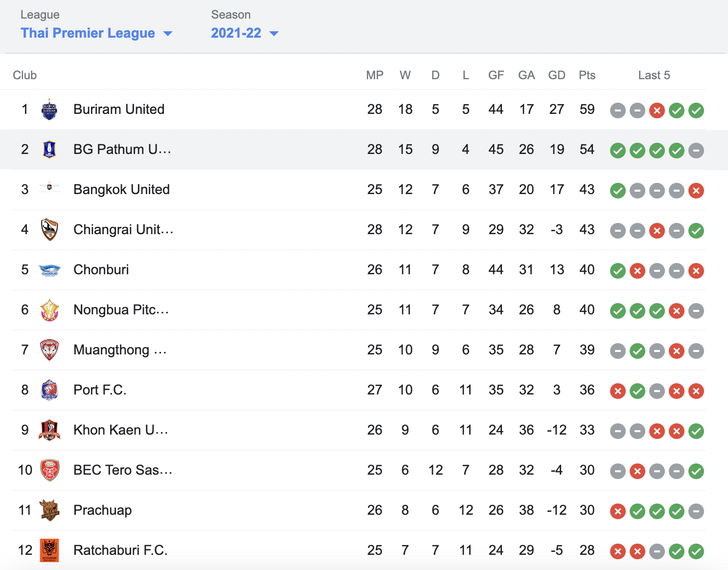728x570 pixels.
Task: Open the 2021-22 season dropdown
Action: [245, 33]
